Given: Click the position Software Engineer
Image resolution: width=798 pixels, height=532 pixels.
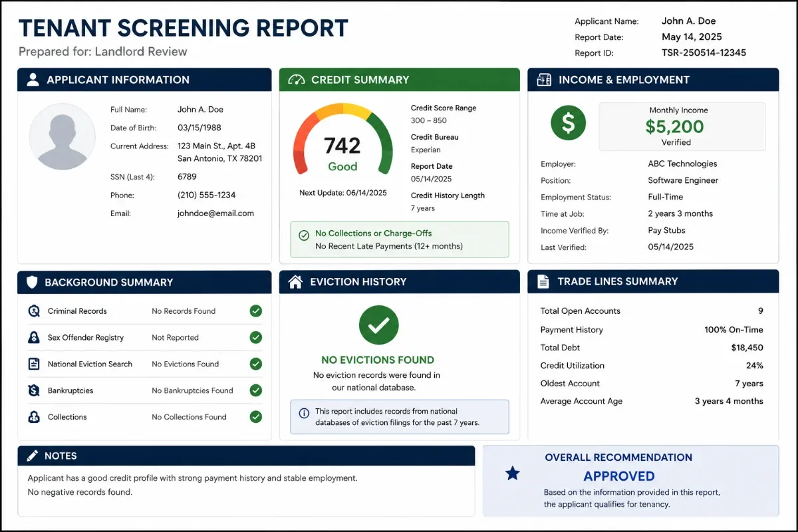Looking at the screenshot, I should tap(683, 180).
